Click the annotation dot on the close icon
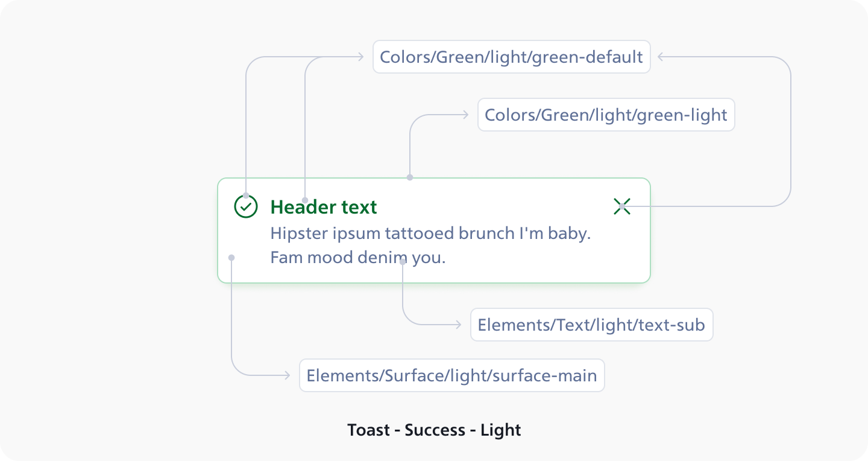 [622, 206]
